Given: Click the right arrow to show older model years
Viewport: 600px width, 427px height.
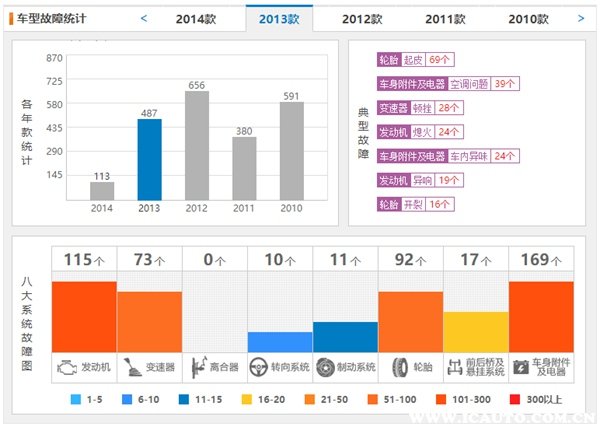Looking at the screenshot, I should (x=582, y=18).
